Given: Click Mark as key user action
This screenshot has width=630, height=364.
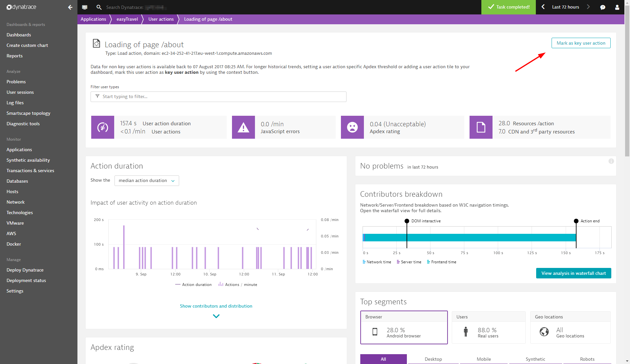Looking at the screenshot, I should [581, 43].
